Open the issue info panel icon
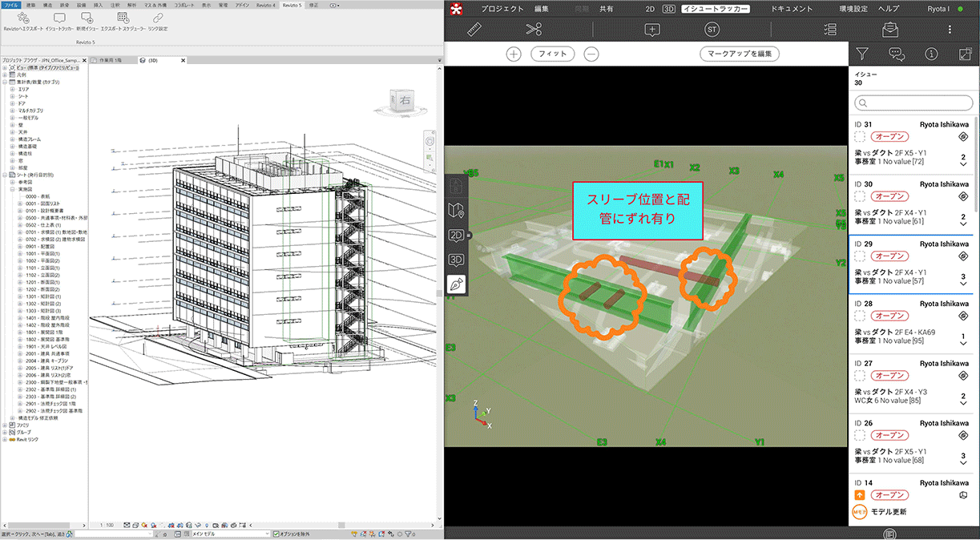 [931, 54]
